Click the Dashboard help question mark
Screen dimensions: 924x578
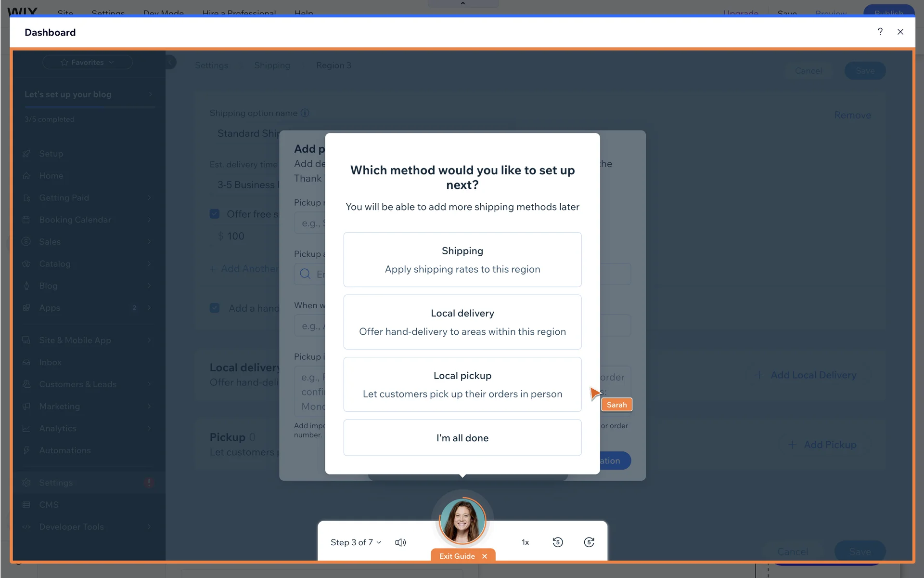[x=880, y=32]
